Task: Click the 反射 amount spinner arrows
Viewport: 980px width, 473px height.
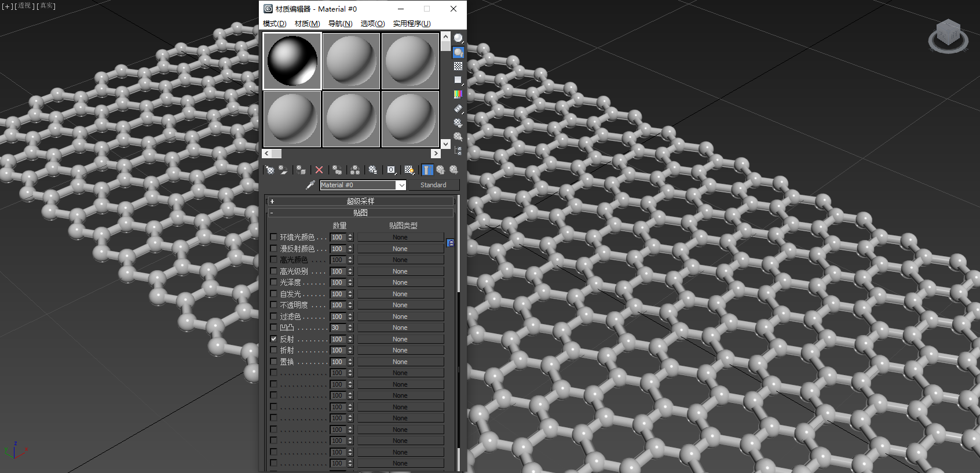Action: pyautogui.click(x=350, y=339)
